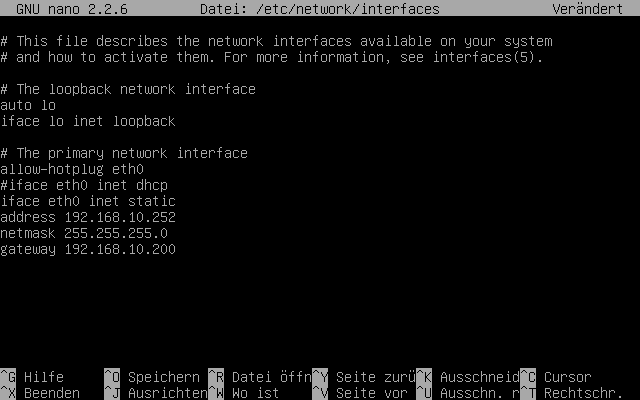Click the allow-hotplug eth0 line
Viewport: 640px width, 400px height.
click(x=72, y=169)
